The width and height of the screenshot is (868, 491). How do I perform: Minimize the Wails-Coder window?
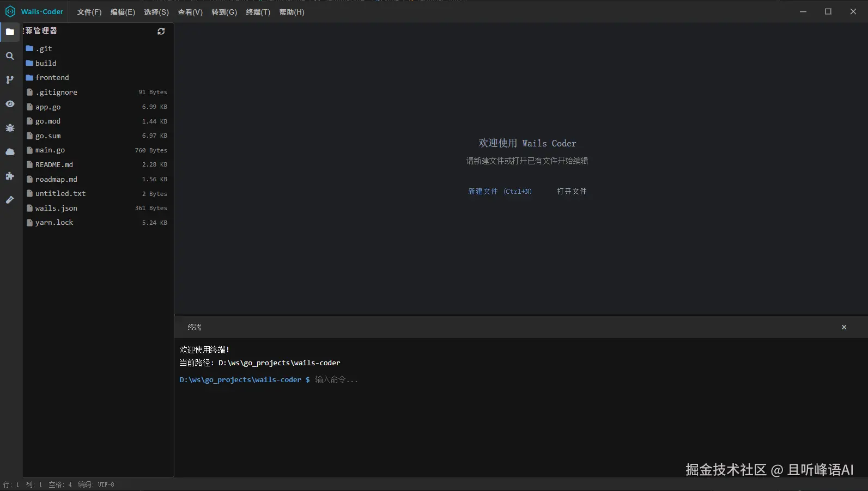tap(803, 11)
